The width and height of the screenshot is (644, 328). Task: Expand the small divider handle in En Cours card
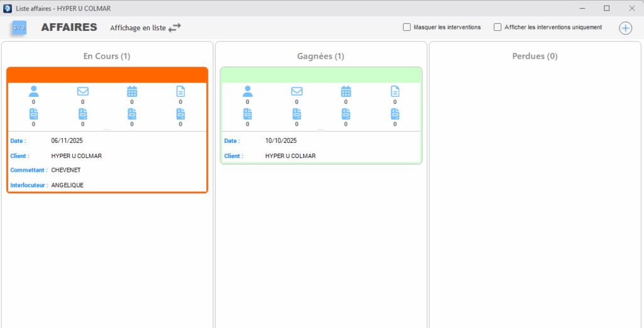[x=107, y=130]
